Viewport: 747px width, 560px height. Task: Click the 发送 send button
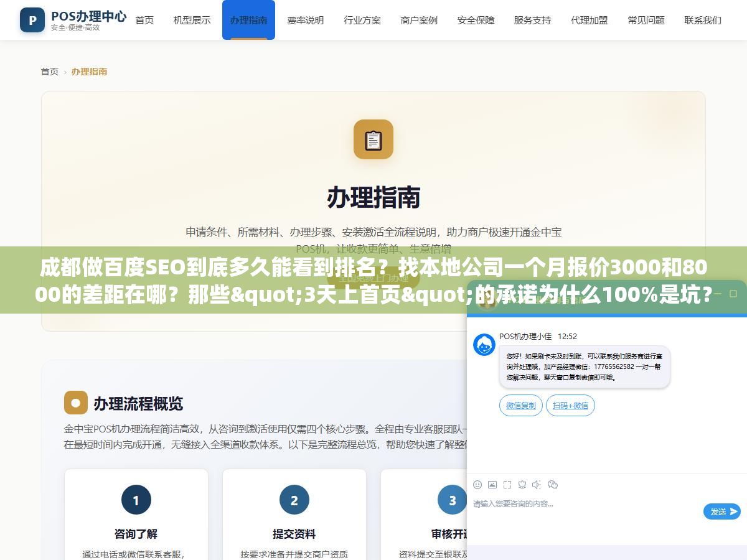722,511
